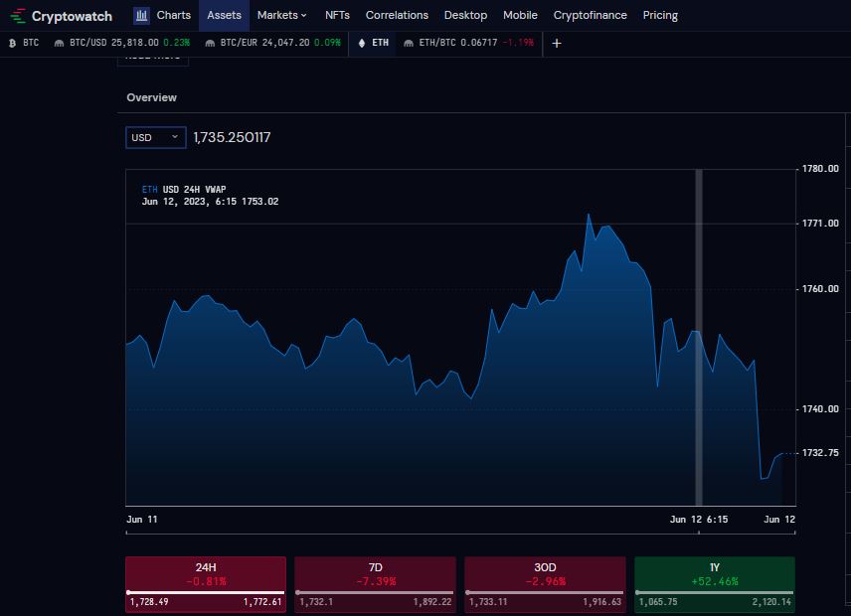Click the 7D low-high range bar
Image resolution: width=851 pixels, height=616 pixels.
(375, 593)
